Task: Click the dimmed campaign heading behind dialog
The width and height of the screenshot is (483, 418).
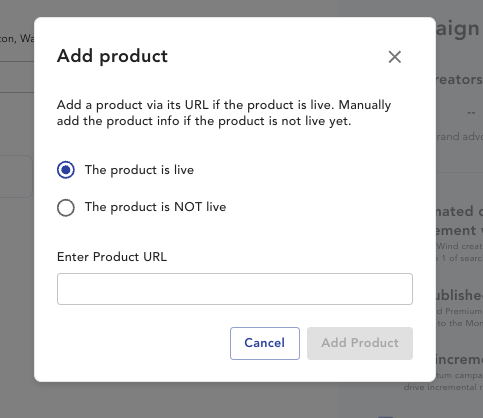Action: point(458,29)
